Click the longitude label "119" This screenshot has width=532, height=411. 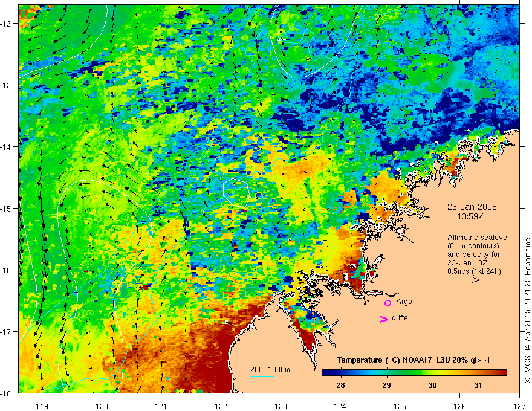point(42,406)
